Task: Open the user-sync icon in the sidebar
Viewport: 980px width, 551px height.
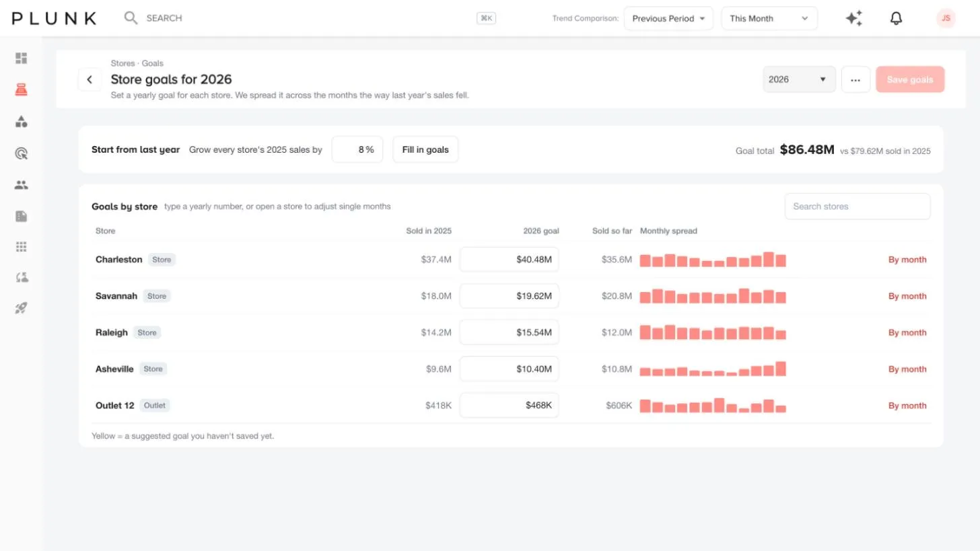Action: 22,277
